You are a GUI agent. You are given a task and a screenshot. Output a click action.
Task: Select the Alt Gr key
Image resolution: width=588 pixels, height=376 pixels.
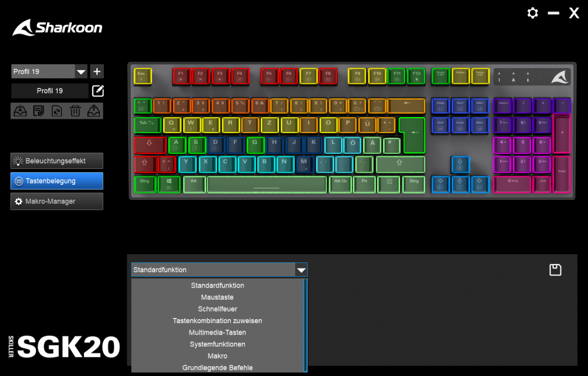[x=341, y=184]
